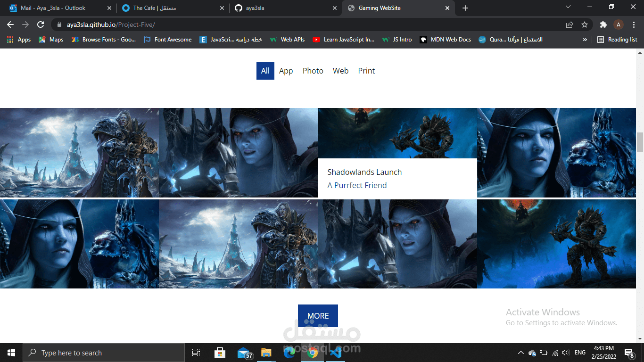The width and height of the screenshot is (644, 362).
Task: Show hidden system tray icons
Action: 520,353
